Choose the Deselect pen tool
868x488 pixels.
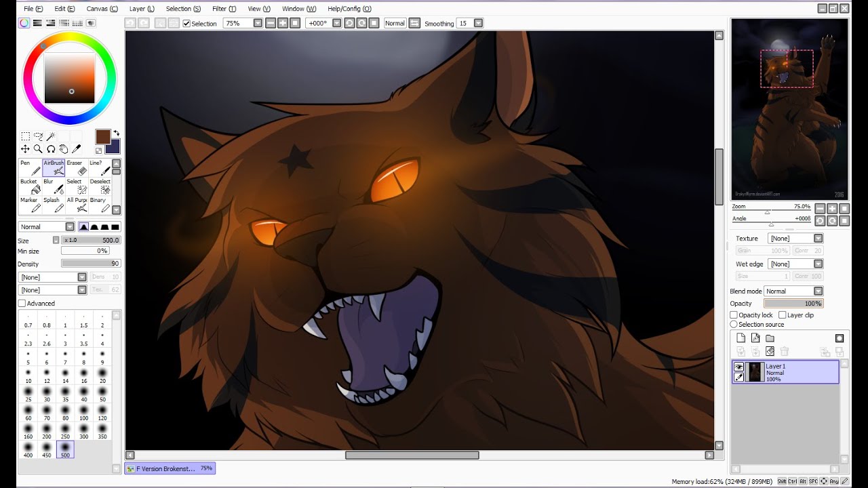[x=100, y=186]
